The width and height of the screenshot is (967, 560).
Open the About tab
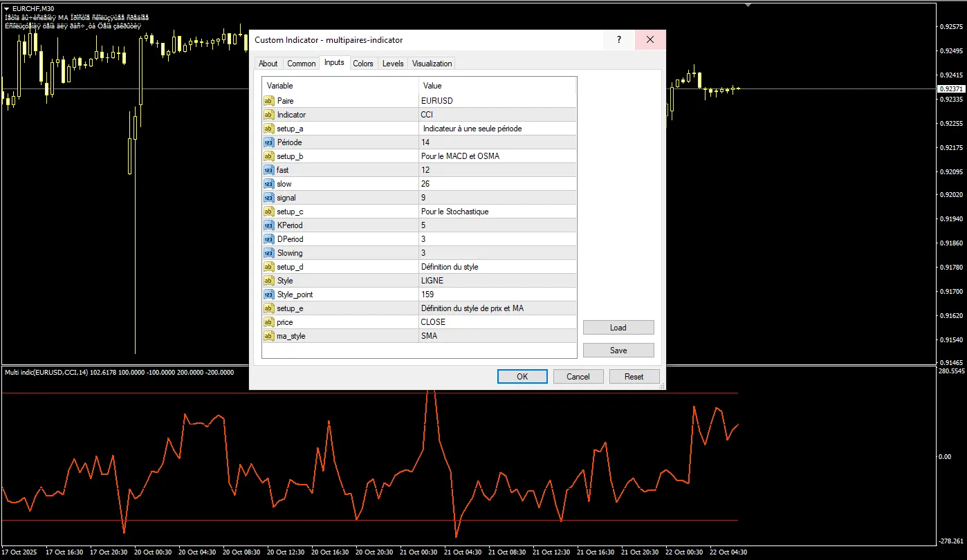(268, 64)
